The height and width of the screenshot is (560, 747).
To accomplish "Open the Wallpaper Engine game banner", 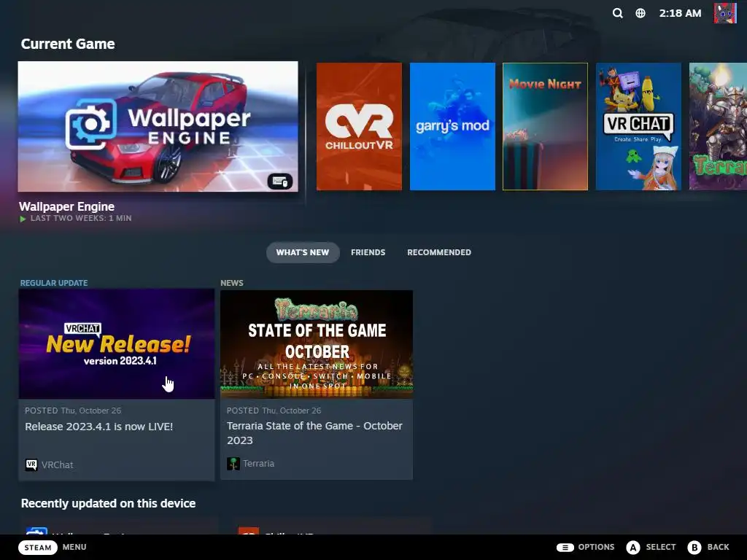I will (158, 127).
